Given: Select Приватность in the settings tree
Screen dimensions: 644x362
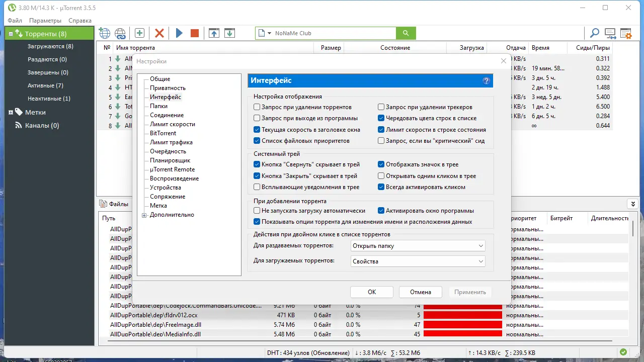Looking at the screenshot, I should [x=168, y=88].
